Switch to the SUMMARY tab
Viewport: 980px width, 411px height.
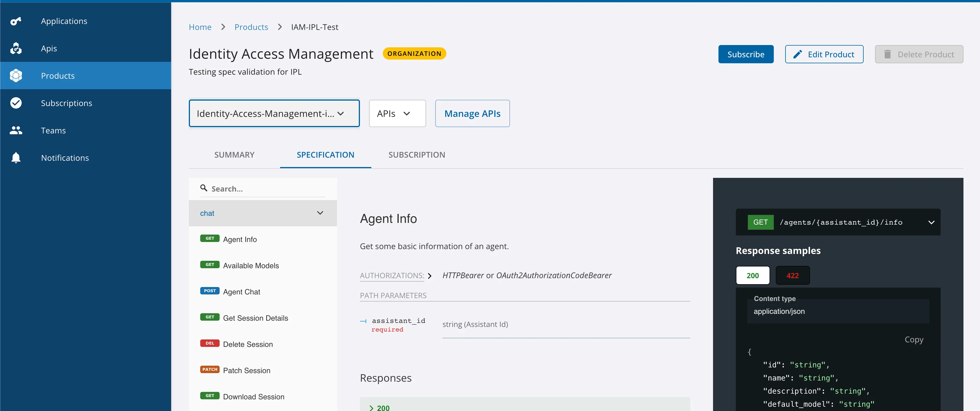(234, 155)
